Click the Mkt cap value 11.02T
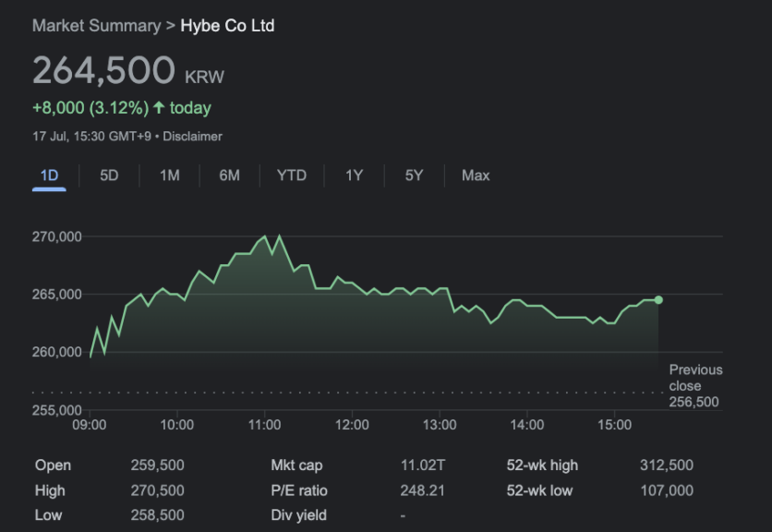Viewport: 772px width, 532px height. click(422, 465)
